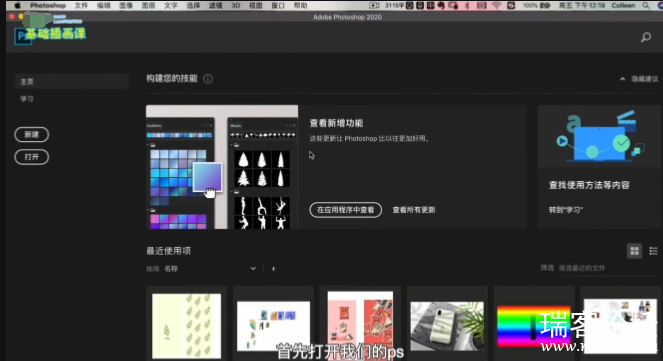Image resolution: width=663 pixels, height=361 pixels.
Task: Open the Apple menu
Action: pyautogui.click(x=17, y=5)
